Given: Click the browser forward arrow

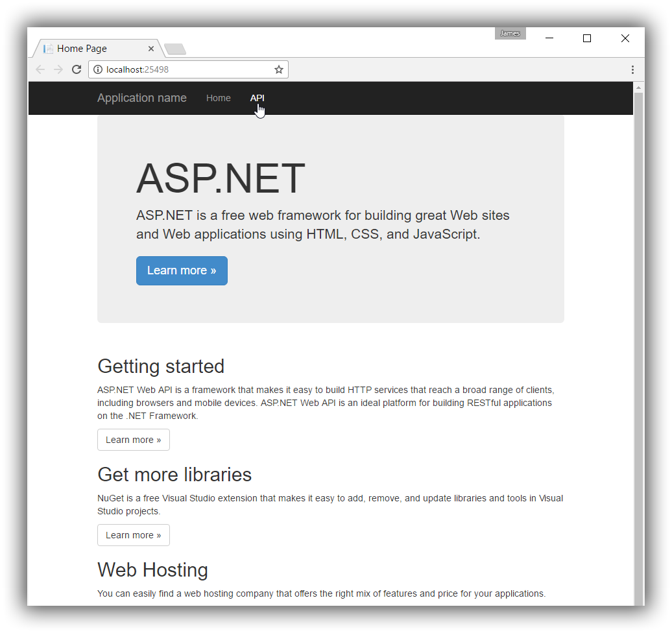Looking at the screenshot, I should (58, 69).
